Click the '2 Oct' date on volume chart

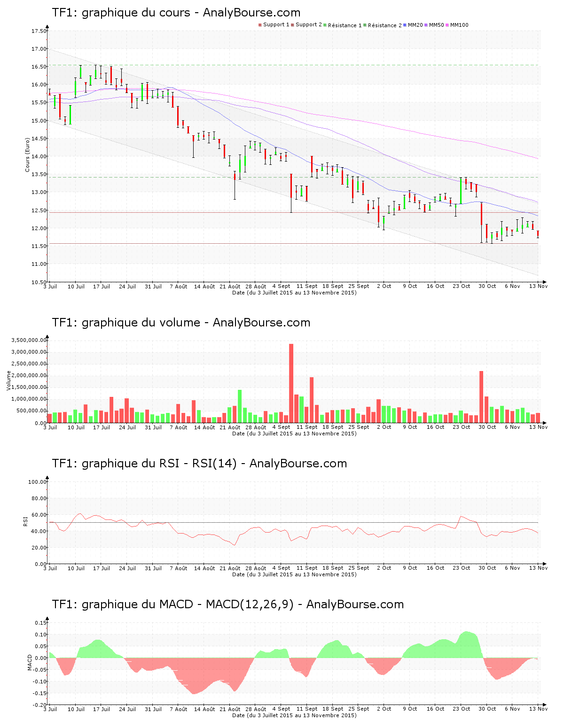384,427
